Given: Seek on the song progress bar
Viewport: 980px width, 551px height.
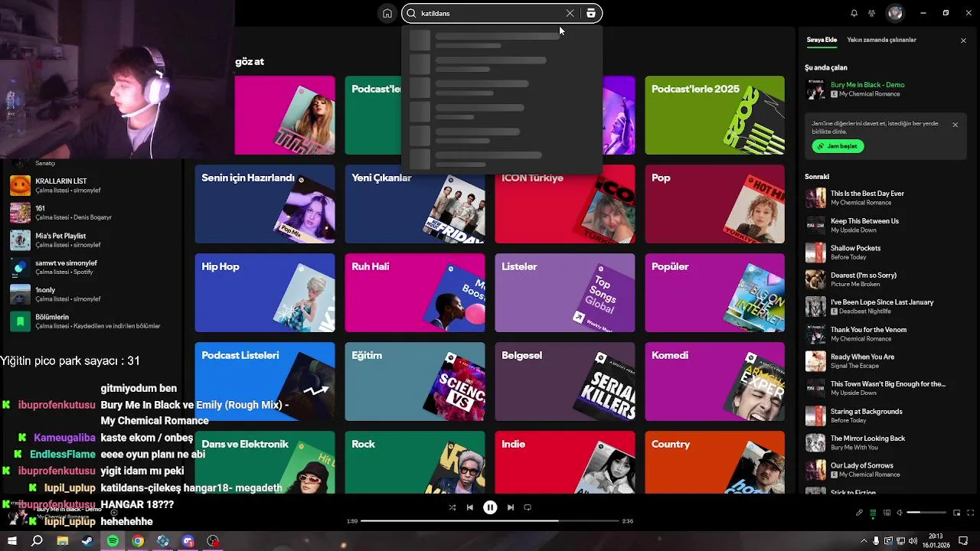Looking at the screenshot, I should (x=490, y=521).
